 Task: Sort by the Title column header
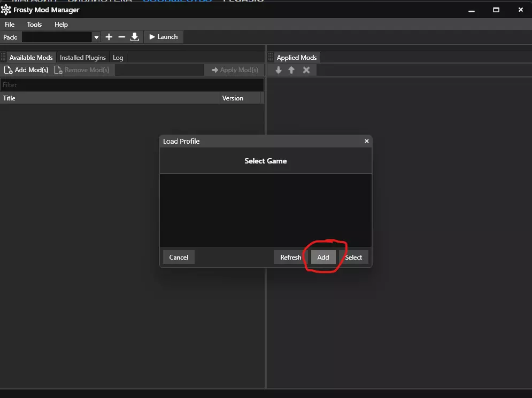[x=110, y=98]
